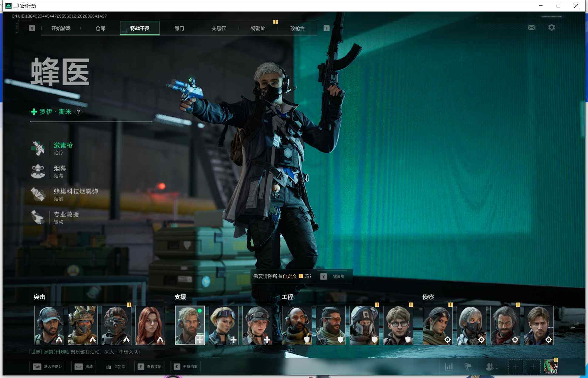Screen dimensions: 588x378
Task: Click the E key next-tab icon
Action: 326,28
